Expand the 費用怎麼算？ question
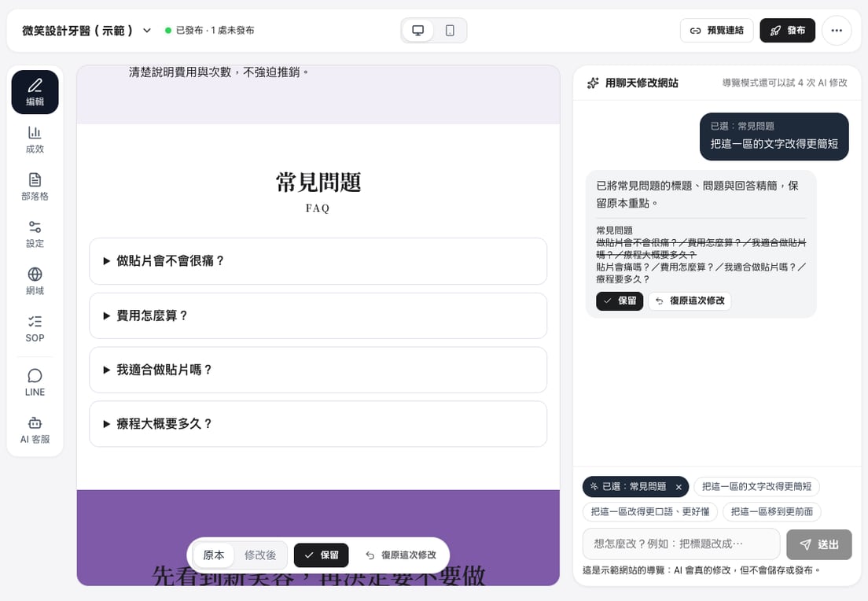 (x=318, y=315)
